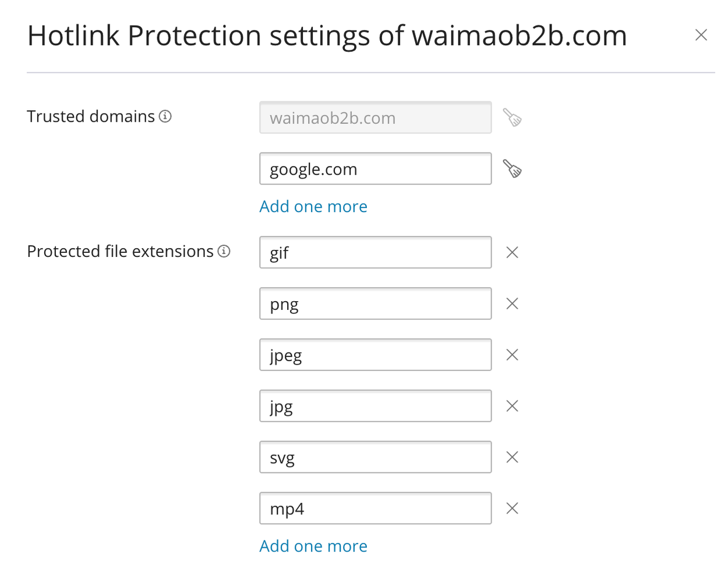Remove the gif extension using its X icon

512,252
